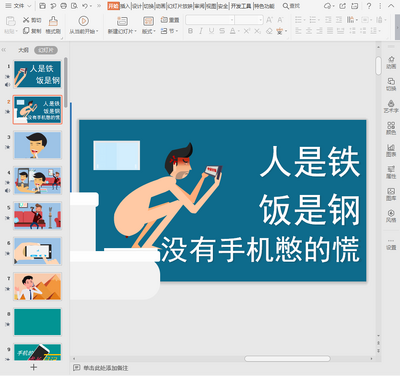
Task: Add a new slide with the plus button
Action: point(33,367)
